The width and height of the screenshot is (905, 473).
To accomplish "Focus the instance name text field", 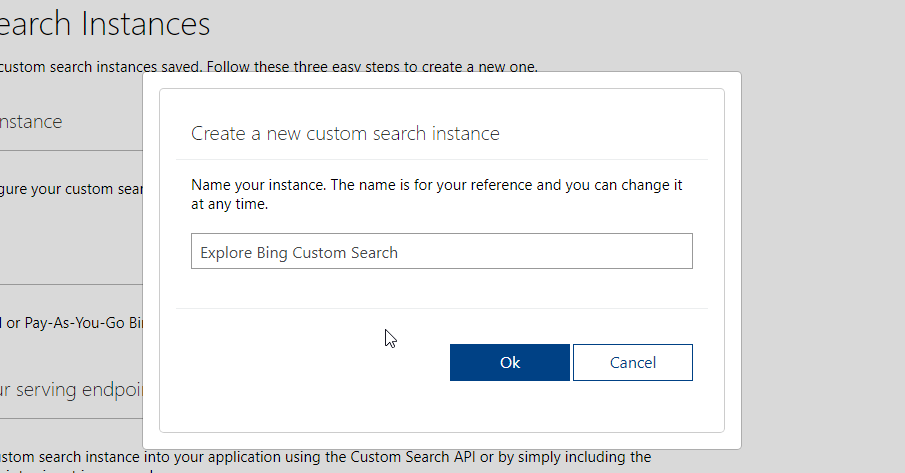I will [x=441, y=252].
